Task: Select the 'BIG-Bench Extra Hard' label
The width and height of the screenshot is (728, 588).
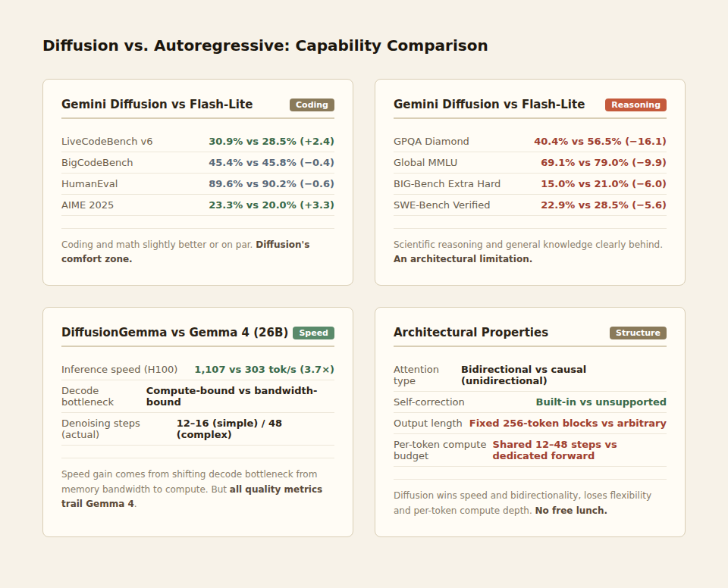Action: point(447,184)
